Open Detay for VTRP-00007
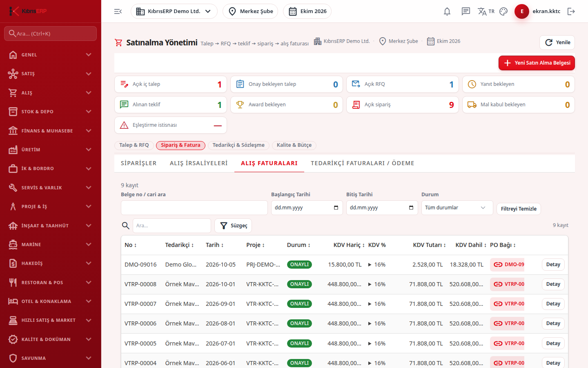 553,304
